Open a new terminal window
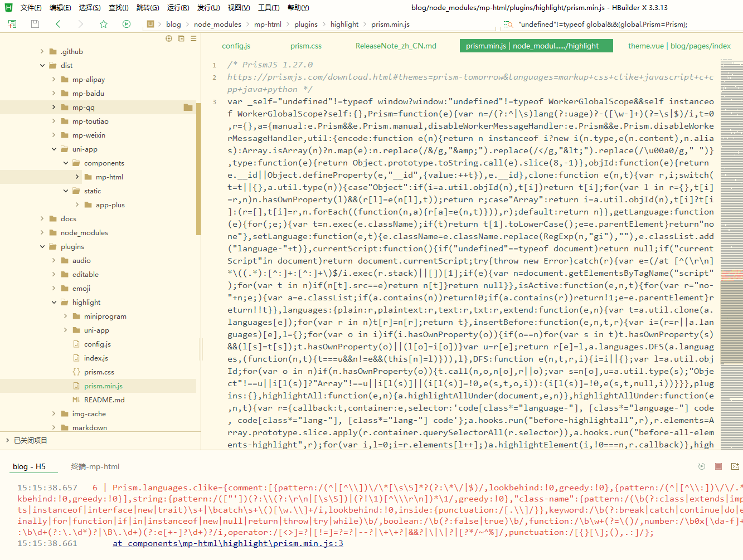 [x=735, y=466]
